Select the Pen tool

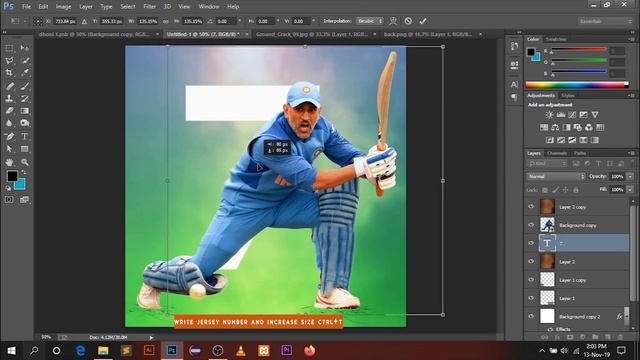coord(9,136)
